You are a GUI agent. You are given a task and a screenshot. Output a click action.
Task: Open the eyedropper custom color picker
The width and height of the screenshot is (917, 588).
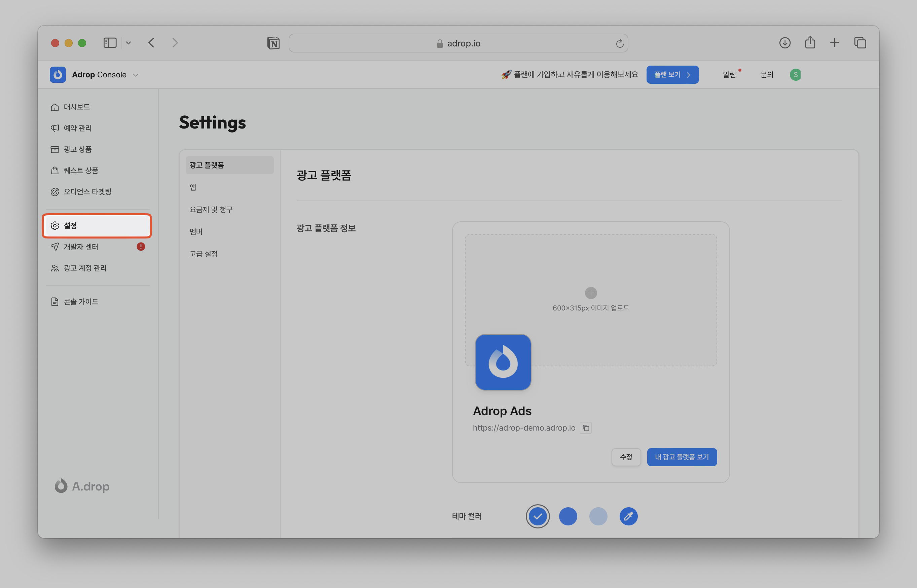coord(628,516)
